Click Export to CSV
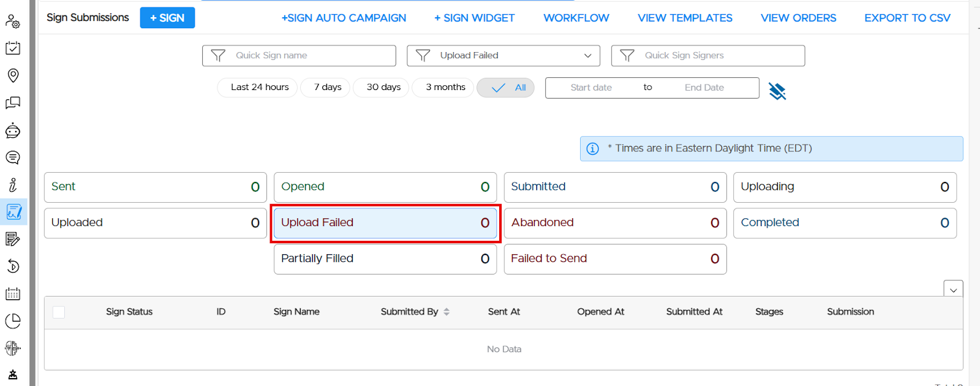Viewport: 980px width, 386px height. (907, 18)
